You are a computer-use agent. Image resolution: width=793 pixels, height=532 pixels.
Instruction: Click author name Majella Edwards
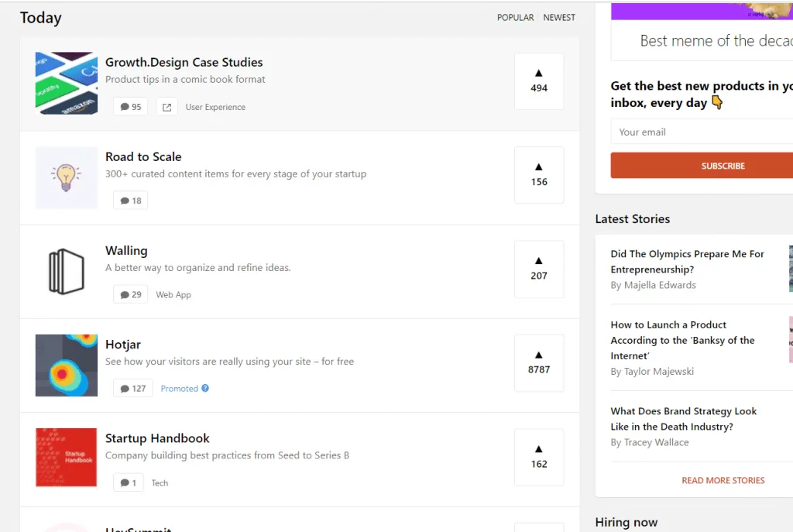(660, 285)
